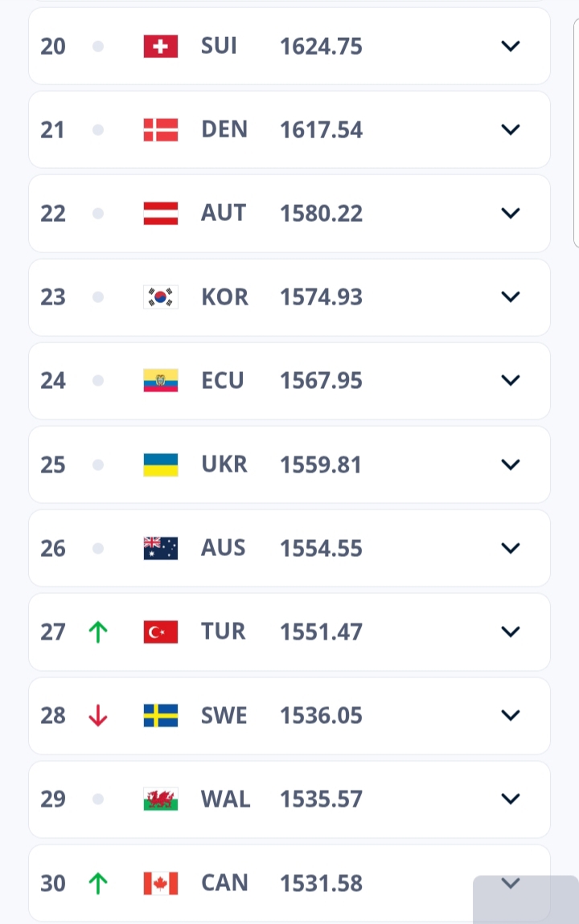This screenshot has width=579, height=924.
Task: Click Canada's green rank-up arrow
Action: pos(98,883)
